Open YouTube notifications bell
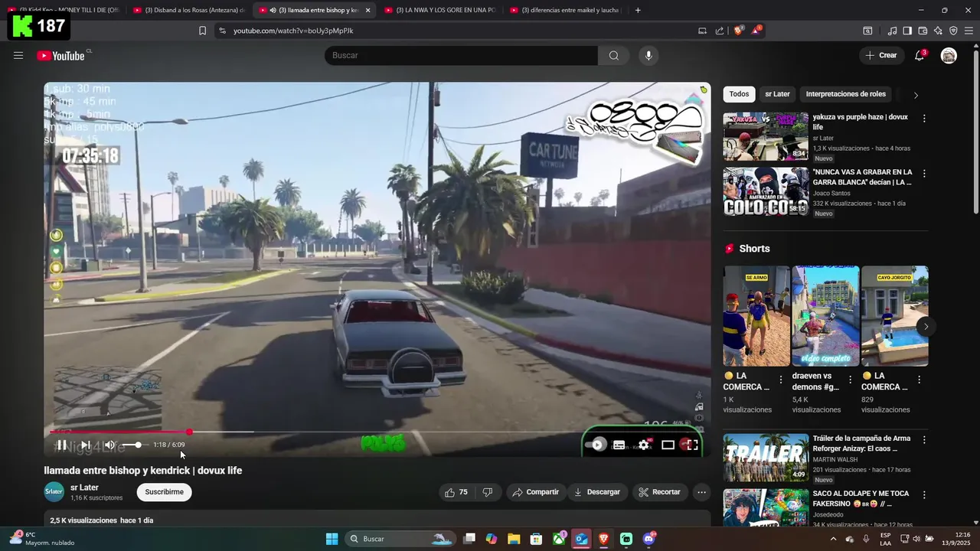 (x=920, y=55)
